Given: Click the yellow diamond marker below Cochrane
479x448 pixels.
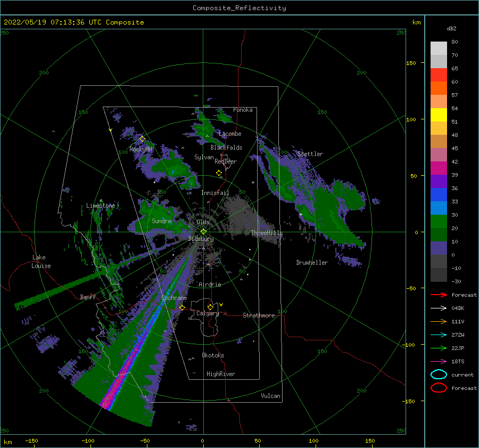Looking at the screenshot, I should 183,307.
